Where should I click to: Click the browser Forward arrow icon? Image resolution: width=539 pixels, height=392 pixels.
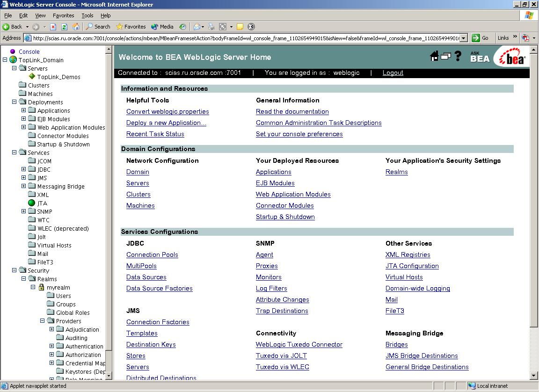pyautogui.click(x=36, y=27)
